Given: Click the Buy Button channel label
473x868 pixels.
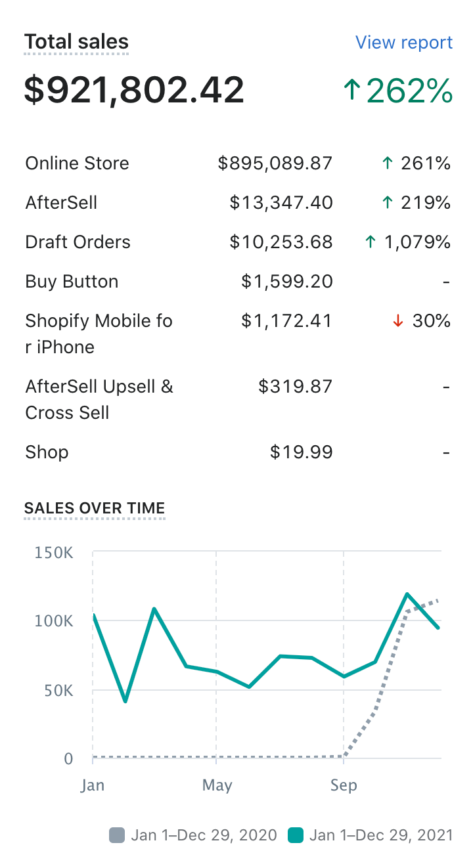Looking at the screenshot, I should 72,282.
